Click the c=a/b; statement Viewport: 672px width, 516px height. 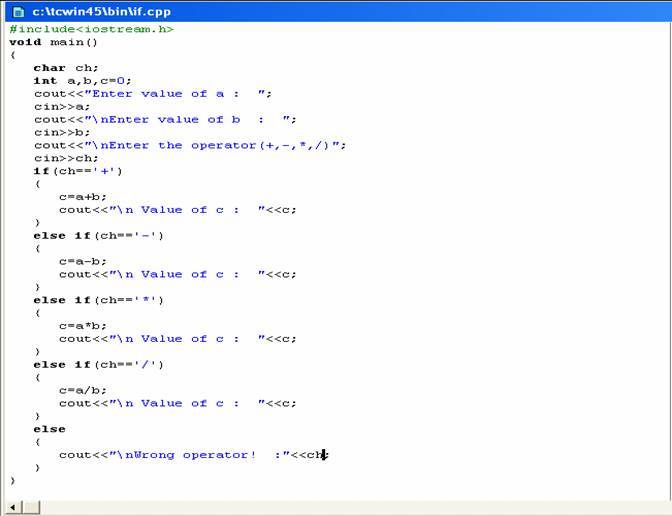(83, 390)
